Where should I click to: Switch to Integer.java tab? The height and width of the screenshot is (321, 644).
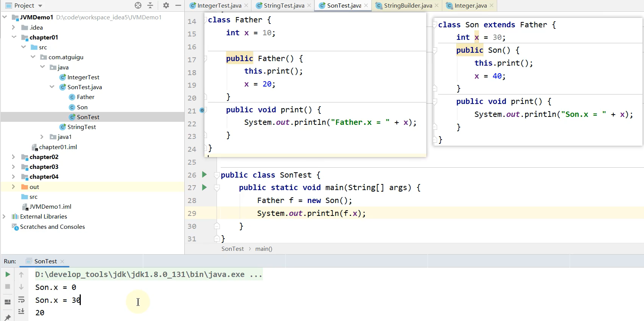(x=470, y=5)
